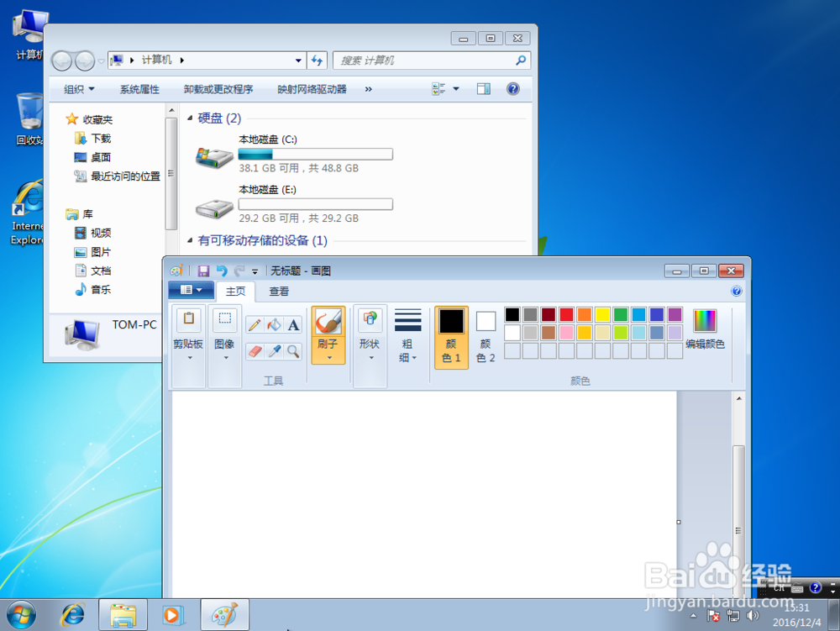This screenshot has height=631, width=840.
Task: Toggle the preview pane in Explorer
Action: click(x=484, y=89)
